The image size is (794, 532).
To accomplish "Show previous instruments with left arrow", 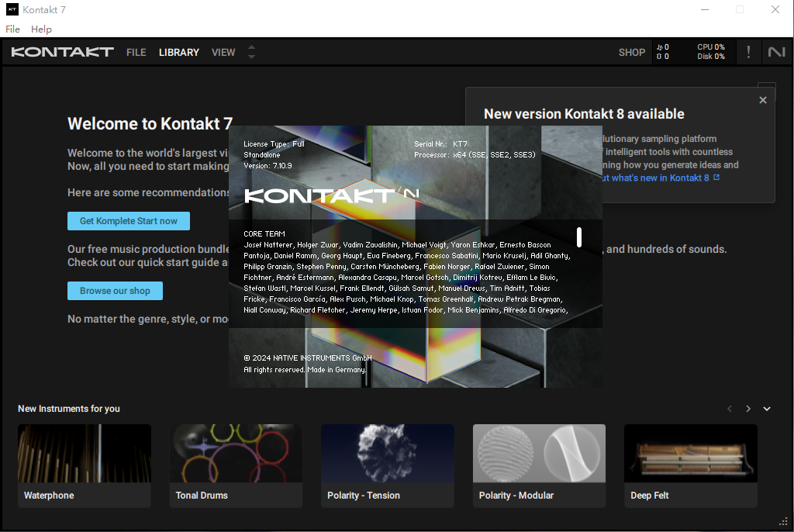I will [x=729, y=409].
